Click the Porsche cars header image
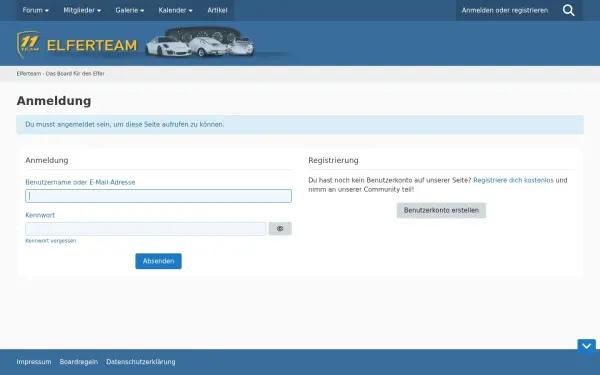 click(x=201, y=43)
